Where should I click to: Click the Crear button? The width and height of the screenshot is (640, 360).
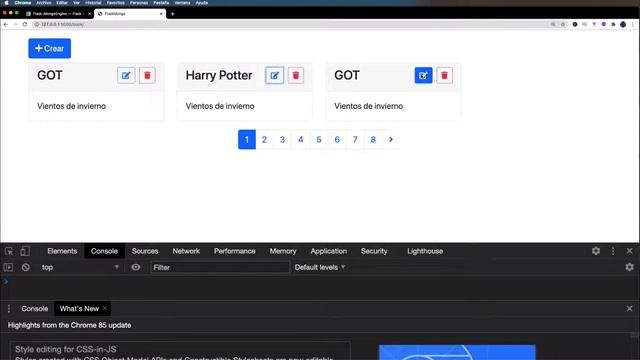tap(49, 48)
